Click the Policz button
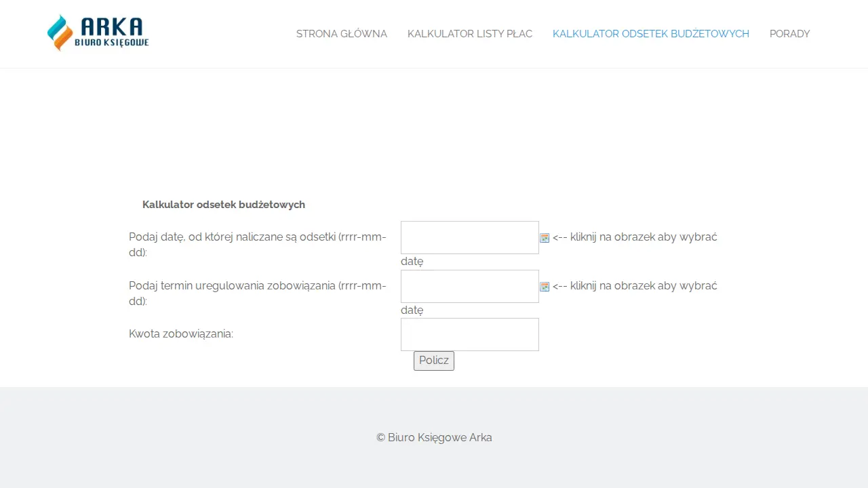The image size is (868, 488). coord(434,361)
